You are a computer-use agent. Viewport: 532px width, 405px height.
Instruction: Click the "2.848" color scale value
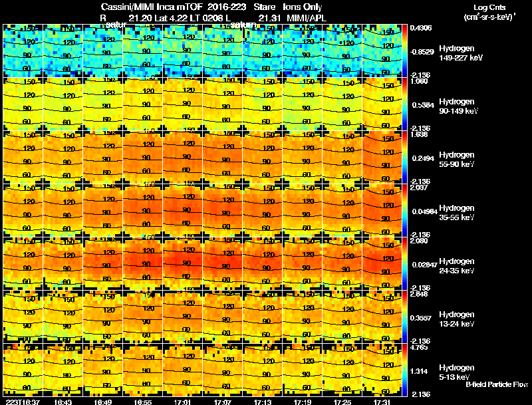[419, 294]
